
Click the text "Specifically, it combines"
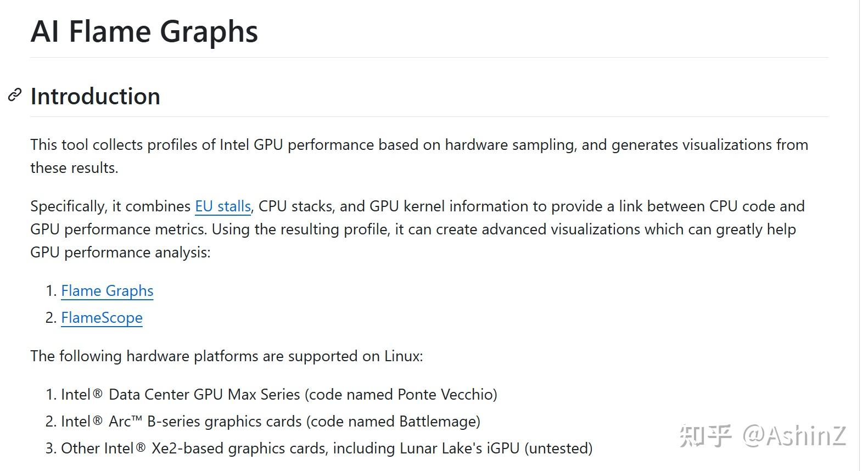tap(110, 206)
